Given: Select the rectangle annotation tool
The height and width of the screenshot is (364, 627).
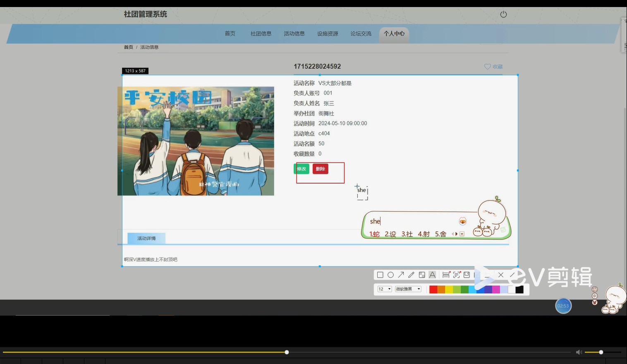Looking at the screenshot, I should [380, 275].
